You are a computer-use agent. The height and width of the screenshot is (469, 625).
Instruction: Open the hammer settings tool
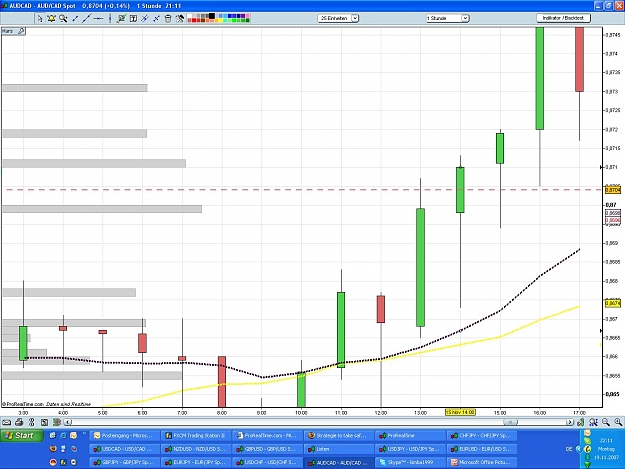pyautogui.click(x=179, y=18)
